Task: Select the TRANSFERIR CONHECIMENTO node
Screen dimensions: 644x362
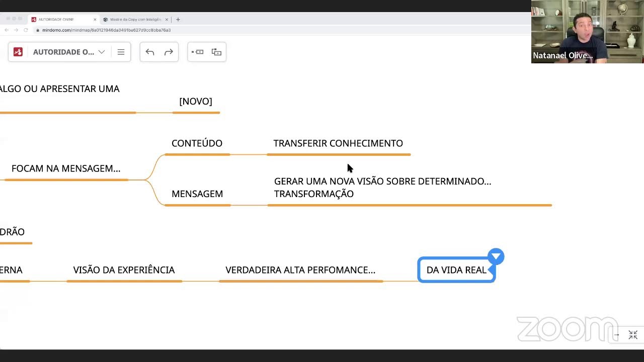Action: click(x=338, y=143)
